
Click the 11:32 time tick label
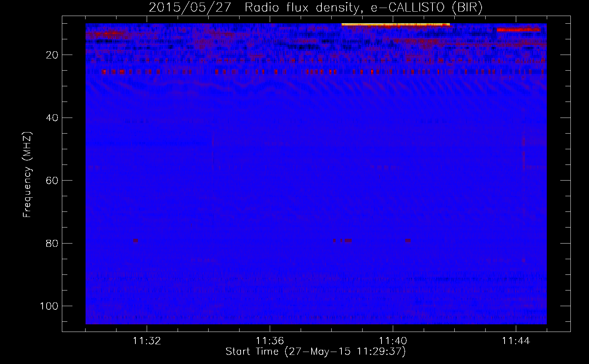(147, 341)
